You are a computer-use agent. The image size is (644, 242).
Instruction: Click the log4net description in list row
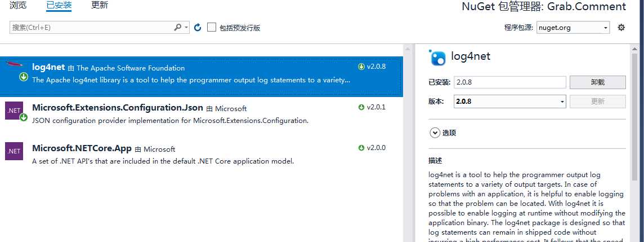(191, 80)
